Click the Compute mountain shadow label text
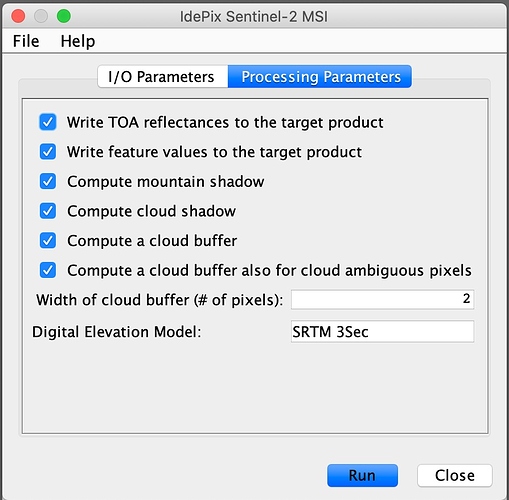The image size is (509, 500). [x=166, y=182]
